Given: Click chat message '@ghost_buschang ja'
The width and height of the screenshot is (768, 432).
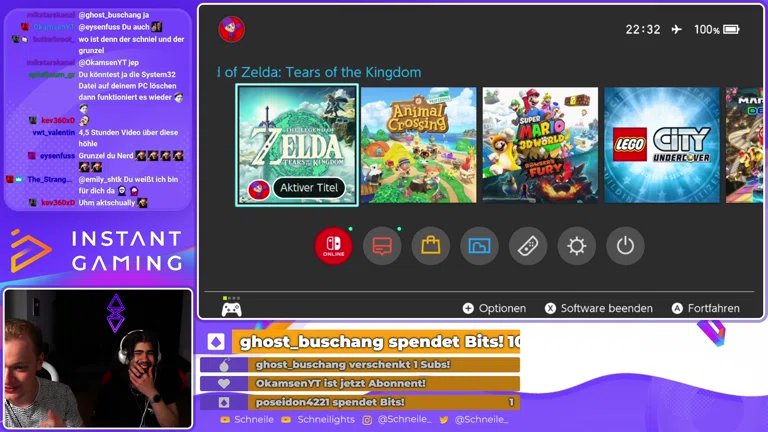Looking at the screenshot, I should click(114, 15).
